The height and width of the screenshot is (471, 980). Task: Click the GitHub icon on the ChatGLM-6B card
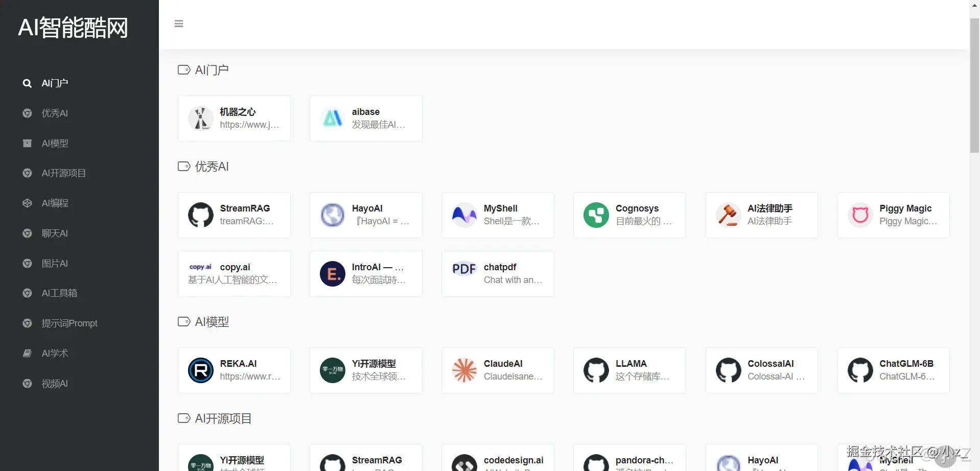click(x=860, y=370)
